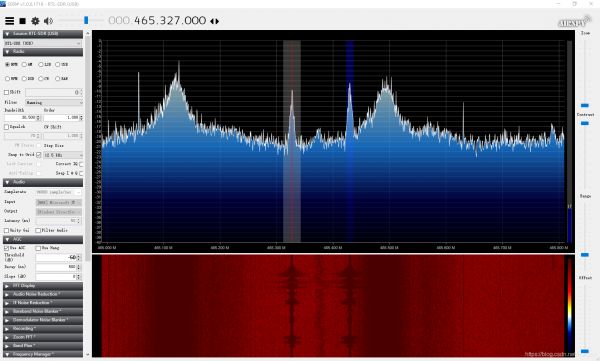Expand the FFT Display panel
600x361 pixels.
[x=43, y=286]
